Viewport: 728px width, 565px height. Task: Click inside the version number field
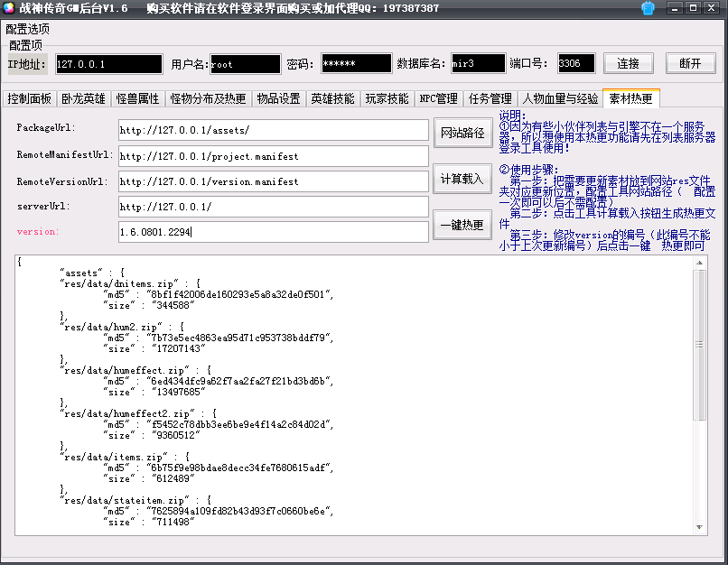click(x=271, y=231)
